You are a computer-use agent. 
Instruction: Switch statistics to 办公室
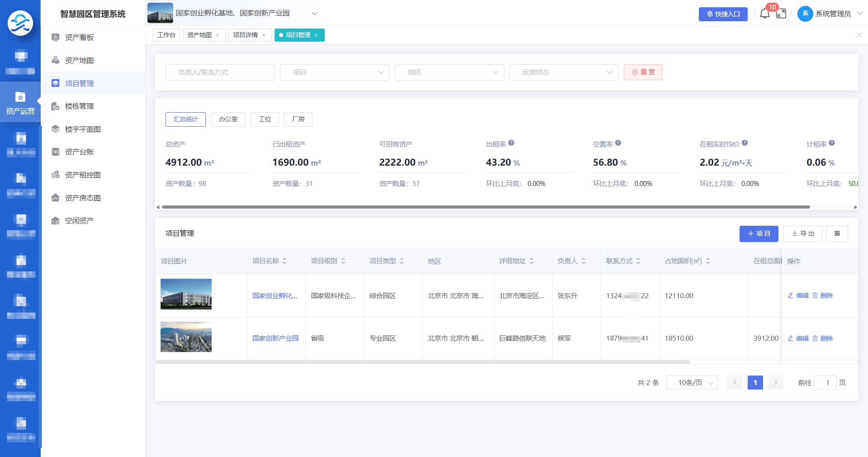pyautogui.click(x=228, y=119)
